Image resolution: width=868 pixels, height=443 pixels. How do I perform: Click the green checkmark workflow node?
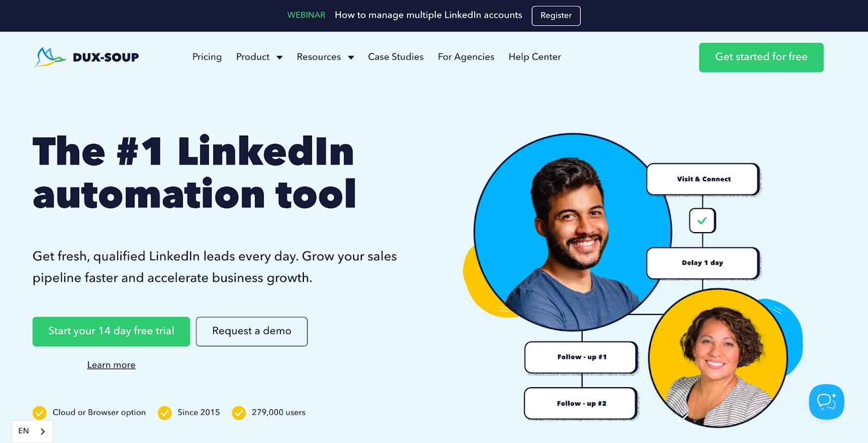[x=702, y=221]
